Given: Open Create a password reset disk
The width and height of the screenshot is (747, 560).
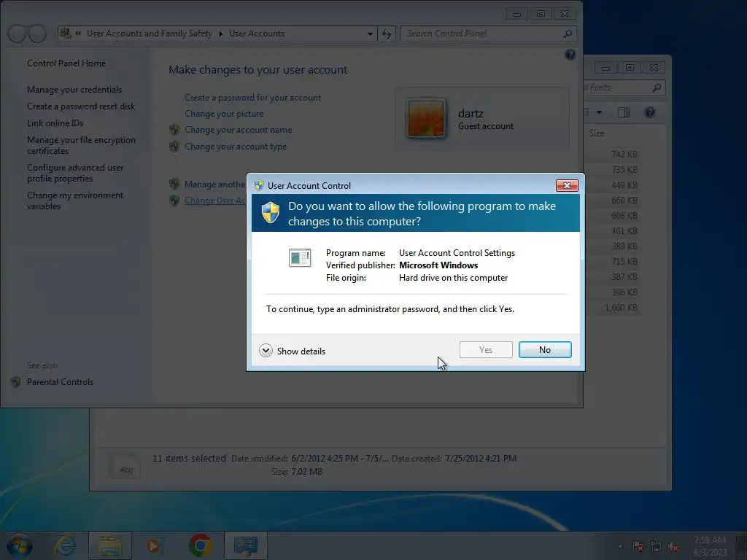Looking at the screenshot, I should 81,106.
